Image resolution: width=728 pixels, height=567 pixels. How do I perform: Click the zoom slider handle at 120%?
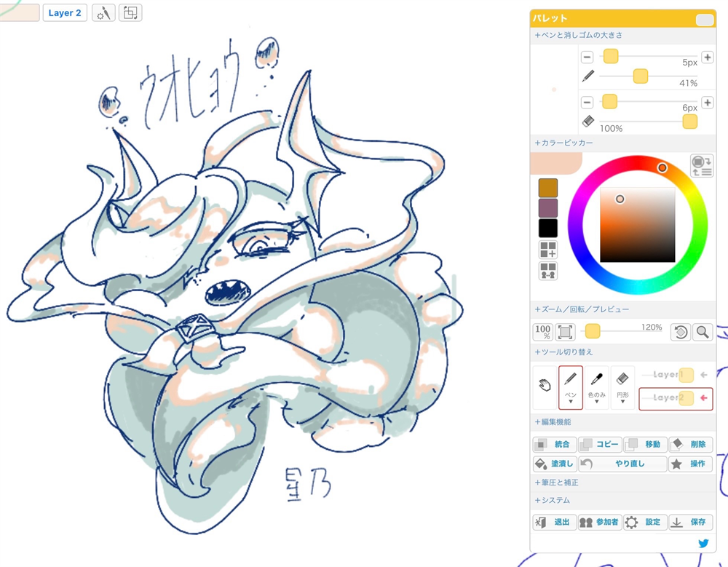click(x=593, y=332)
